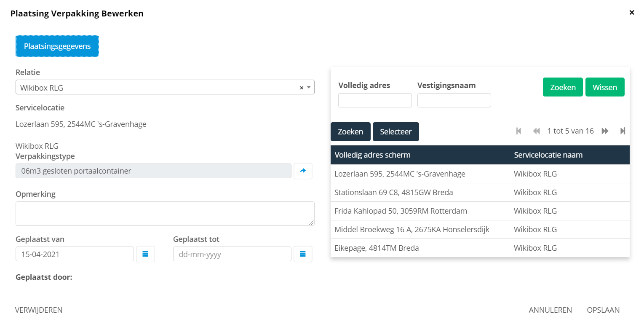The image size is (644, 327).
Task: Click the Geplaatst van date field
Action: pyautogui.click(x=75, y=254)
